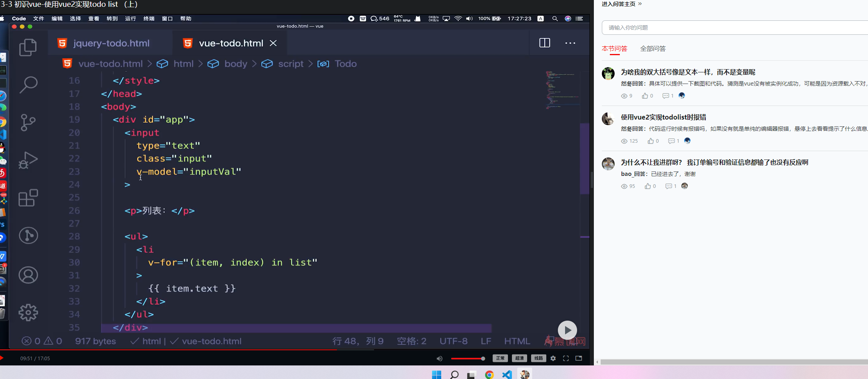868x379 pixels.
Task: Open the 文件 menu
Action: (x=38, y=18)
